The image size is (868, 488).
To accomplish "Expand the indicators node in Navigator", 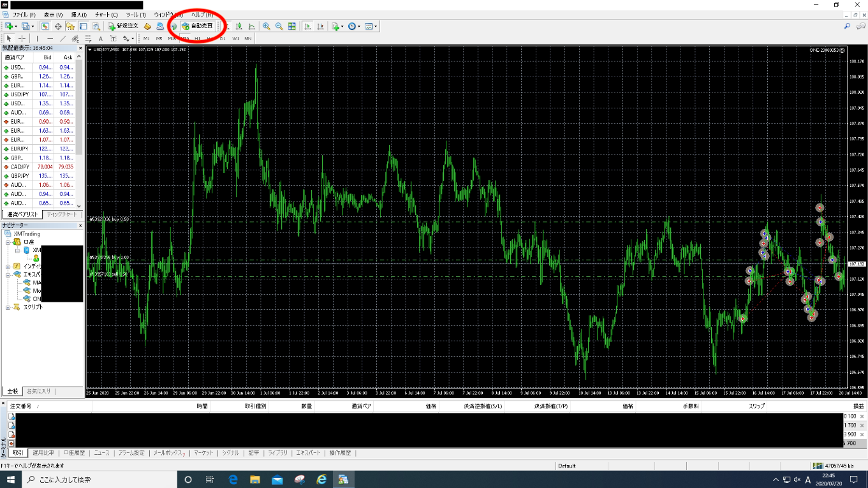I will 9,266.
